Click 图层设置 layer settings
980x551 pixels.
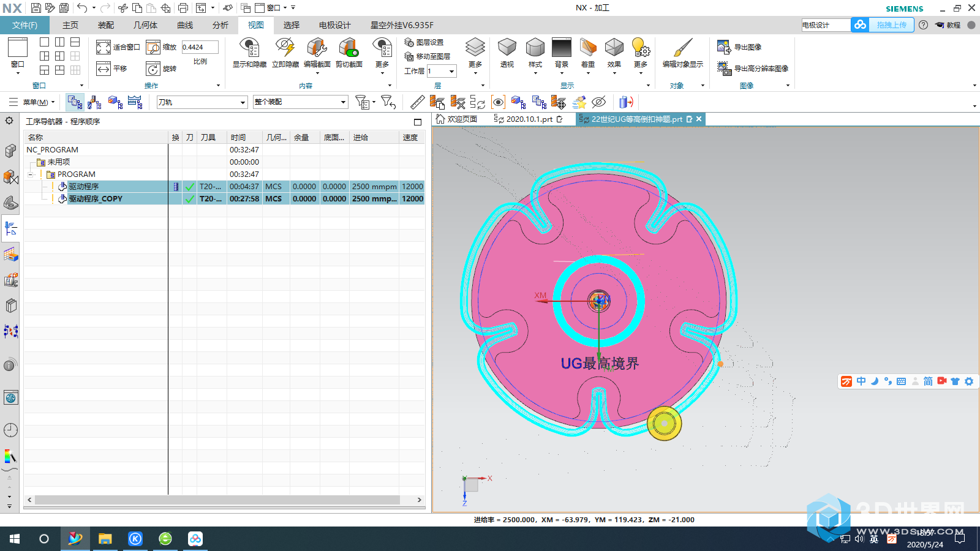tap(424, 42)
